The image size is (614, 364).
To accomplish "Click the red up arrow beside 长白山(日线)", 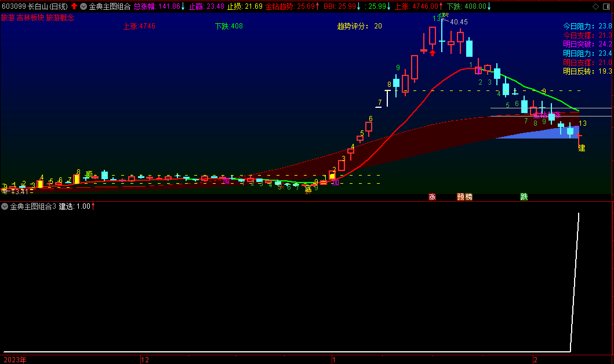I will tap(74, 6).
